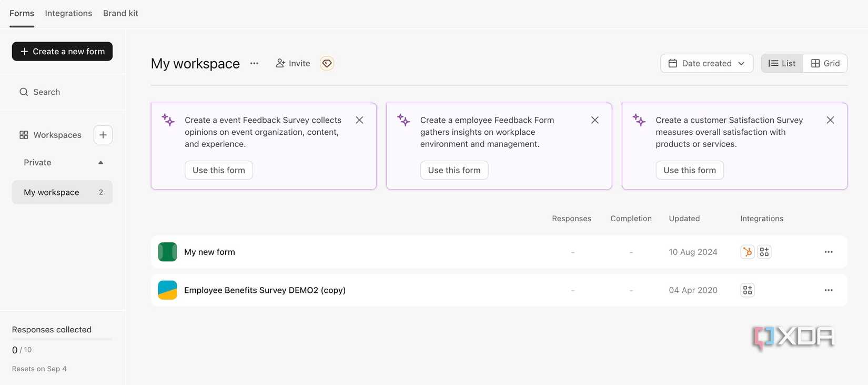Use the employee Feedback Form template
The width and height of the screenshot is (868, 385).
pyautogui.click(x=454, y=170)
